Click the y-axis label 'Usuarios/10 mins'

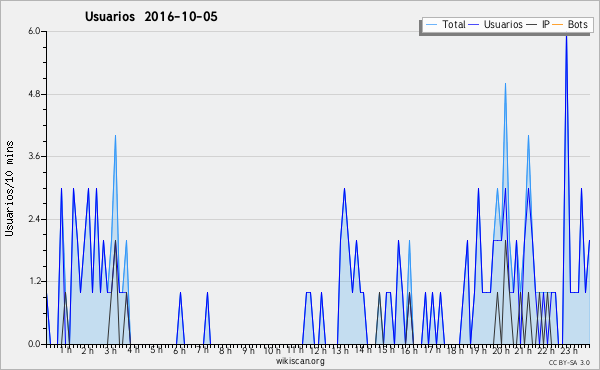coord(9,188)
